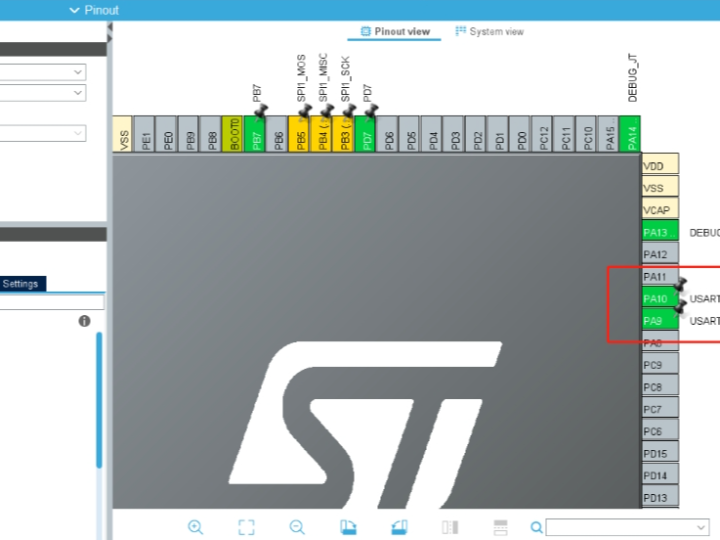The width and height of the screenshot is (720, 540).
Task: Open the third dropdown in left panel
Action: coord(43,133)
